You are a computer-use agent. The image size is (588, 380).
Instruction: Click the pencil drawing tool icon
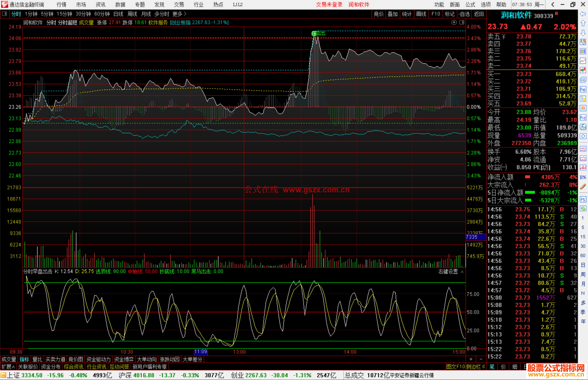click(x=583, y=187)
